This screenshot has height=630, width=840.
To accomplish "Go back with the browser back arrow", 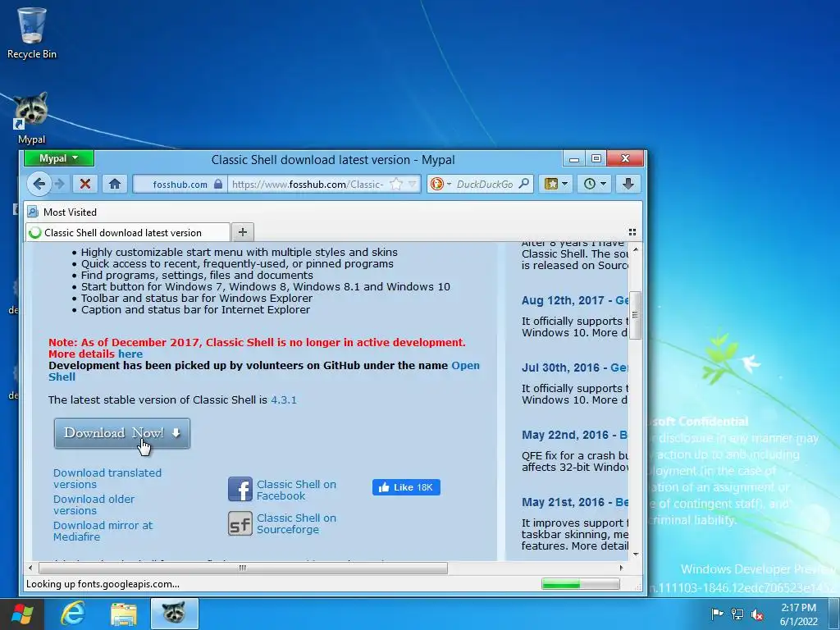I will click(x=39, y=184).
